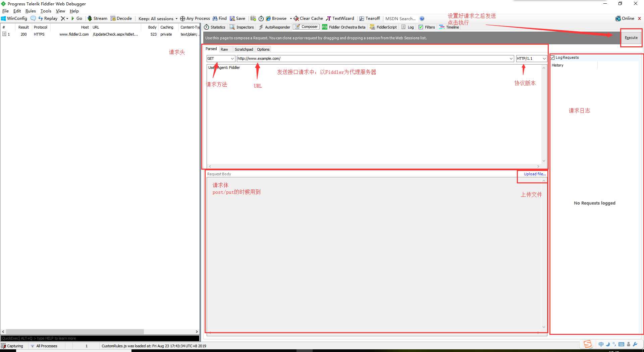Toggle Decode in the toolbar
Screen dimensions: 644x352
pyautogui.click(x=121, y=18)
